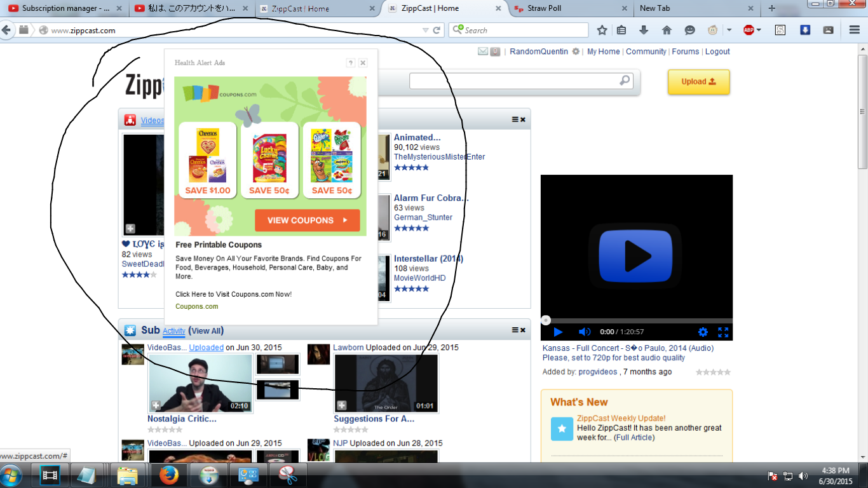Image resolution: width=868 pixels, height=488 pixels.
Task: Click the S extension icon in toolbar
Action: point(780,30)
